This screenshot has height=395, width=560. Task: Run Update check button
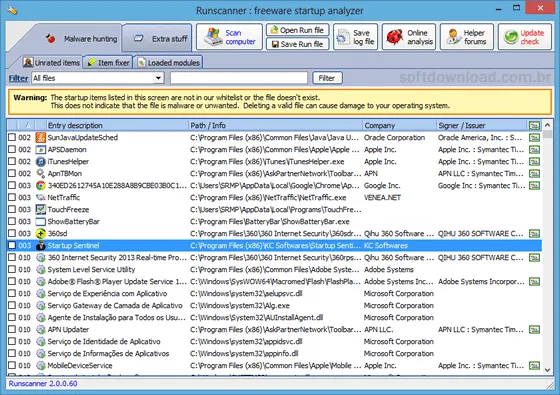525,37
